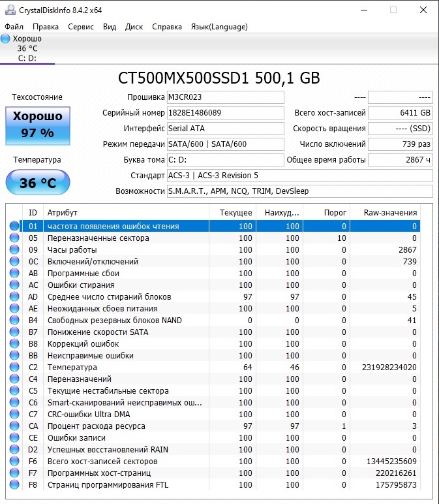This screenshot has height=504, width=439.
Task: Click status circle for Программных хост-страниц row
Action: point(14,473)
